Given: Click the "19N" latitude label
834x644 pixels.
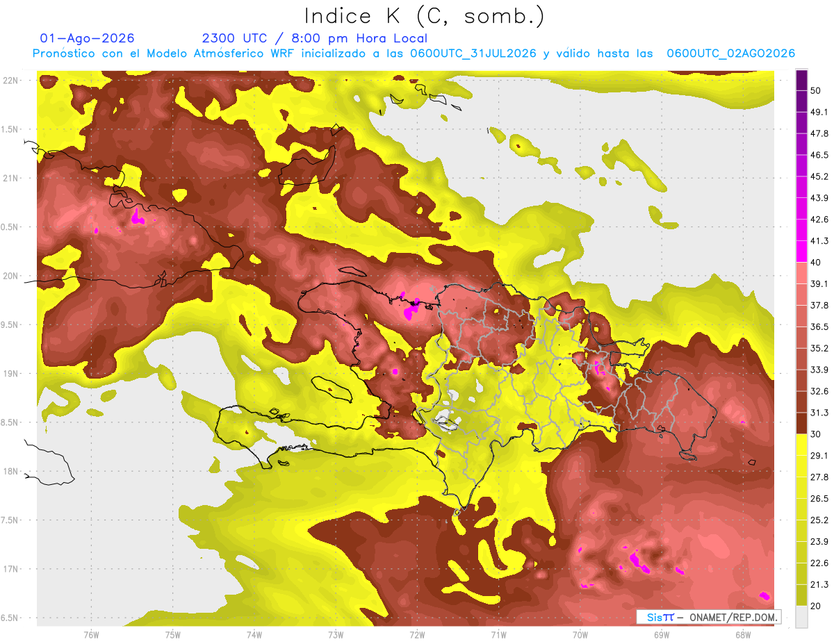Looking at the screenshot, I should pyautogui.click(x=11, y=374).
